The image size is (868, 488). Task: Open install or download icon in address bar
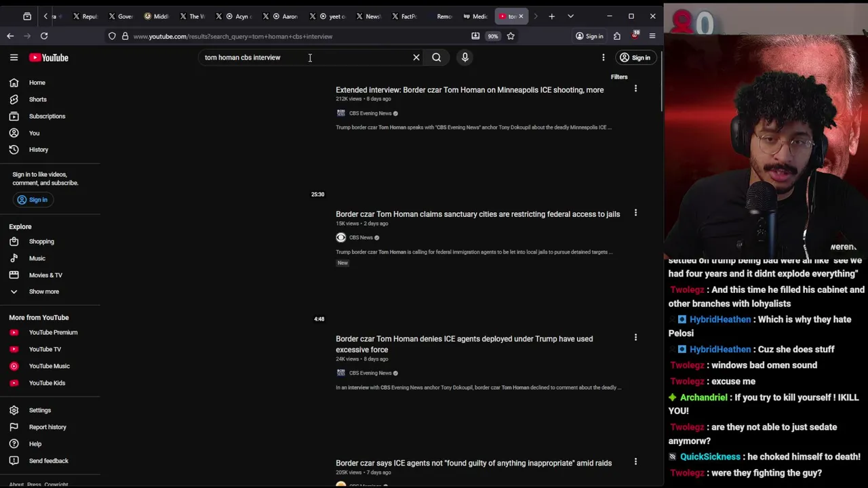click(475, 36)
